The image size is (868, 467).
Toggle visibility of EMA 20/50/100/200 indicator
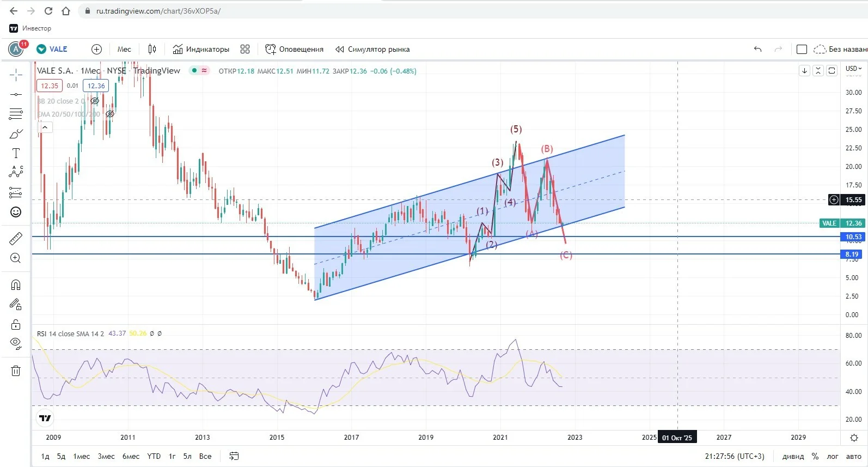pos(110,114)
